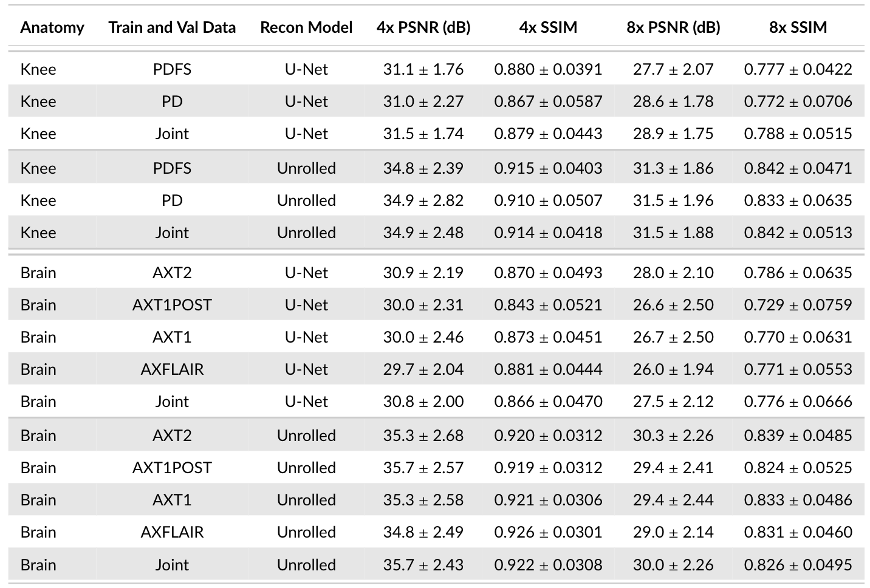The height and width of the screenshot is (588, 870).
Task: Click the Anatomy column header
Action: [x=52, y=27]
